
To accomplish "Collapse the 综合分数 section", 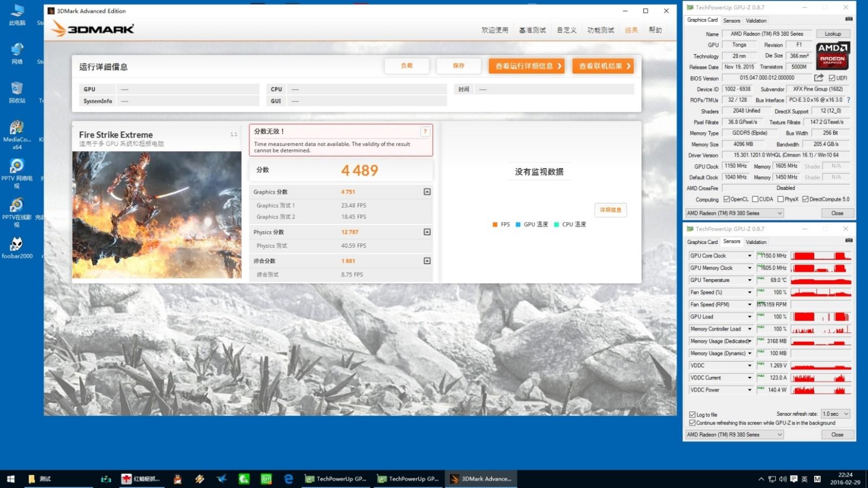I will tap(427, 261).
